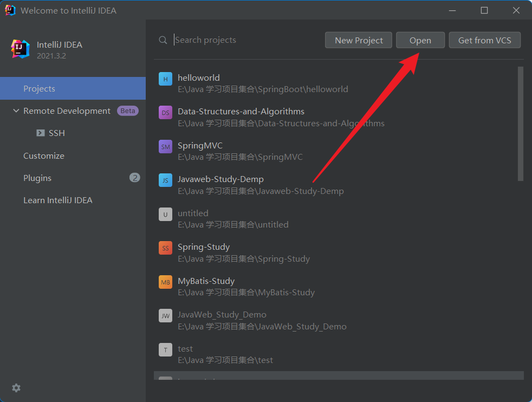Click the New Project button
Screen dimensions: 532x402
click(359, 40)
